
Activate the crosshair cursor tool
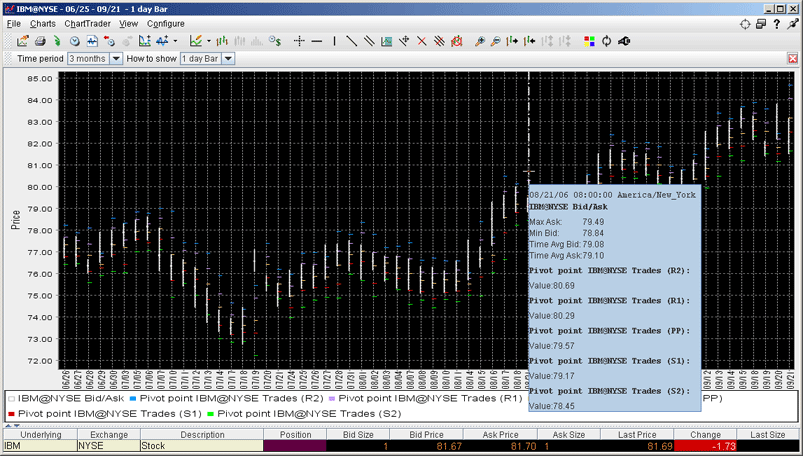point(300,41)
